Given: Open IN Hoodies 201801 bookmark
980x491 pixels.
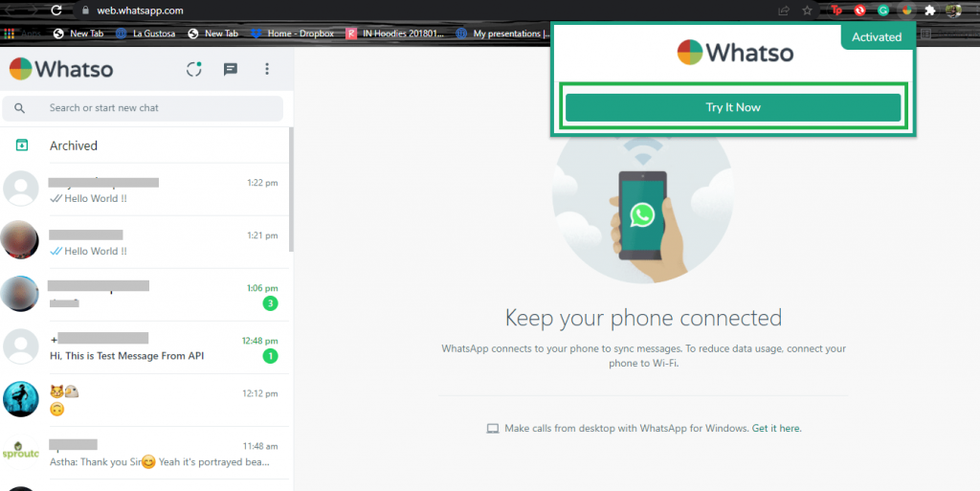Looking at the screenshot, I should click(x=395, y=33).
